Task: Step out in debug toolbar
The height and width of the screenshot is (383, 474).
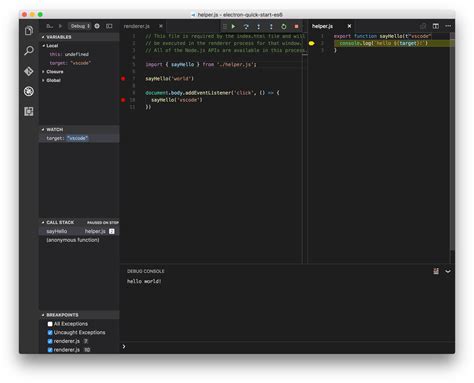Action: (x=271, y=26)
